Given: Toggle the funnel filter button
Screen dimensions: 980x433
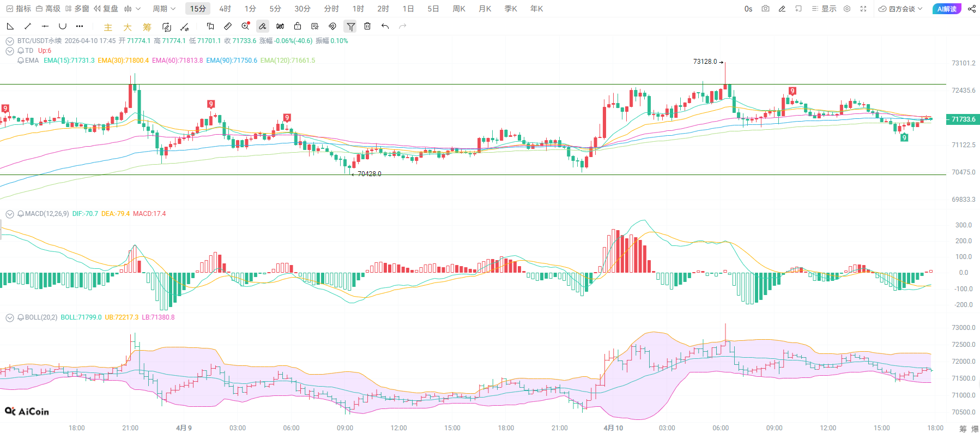Looking at the screenshot, I should [x=350, y=26].
